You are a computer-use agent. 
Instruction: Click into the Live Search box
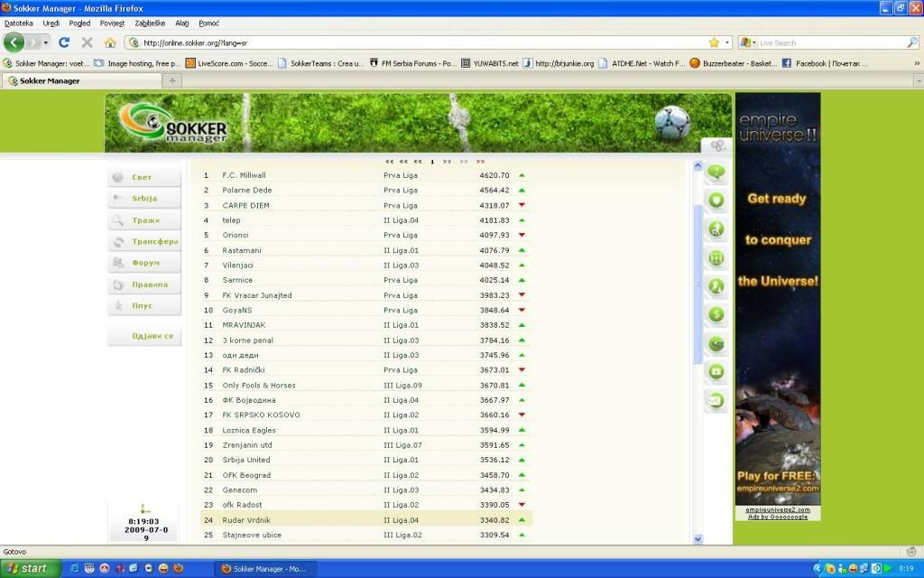[x=831, y=42]
